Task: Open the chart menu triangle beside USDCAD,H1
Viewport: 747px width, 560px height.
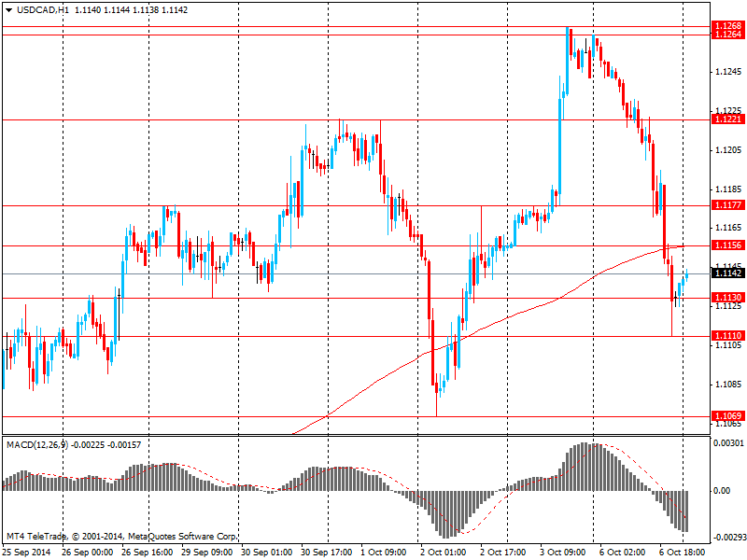Action: coord(8,10)
